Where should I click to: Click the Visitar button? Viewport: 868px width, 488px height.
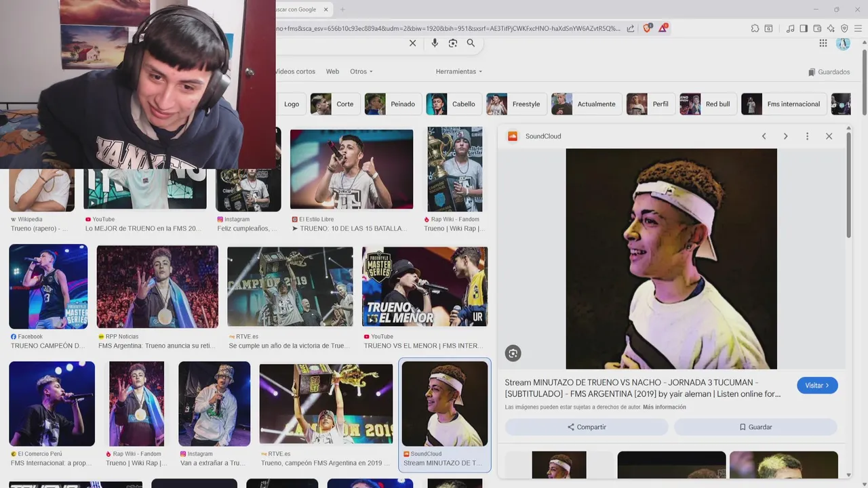817,386
